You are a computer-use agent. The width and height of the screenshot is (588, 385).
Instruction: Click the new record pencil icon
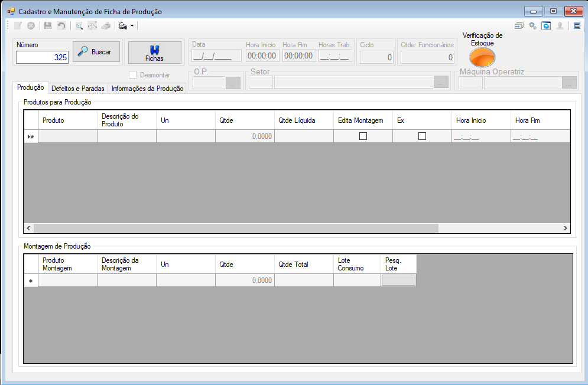tap(18, 26)
